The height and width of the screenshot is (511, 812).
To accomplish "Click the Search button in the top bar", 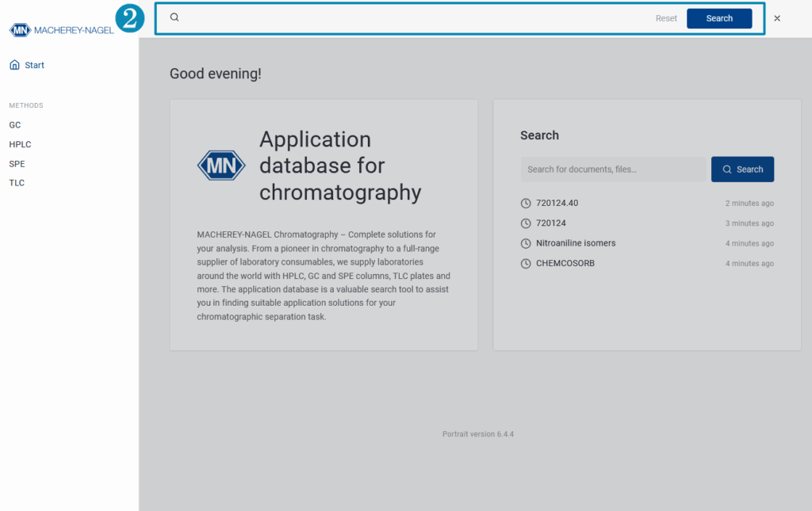I will (719, 19).
